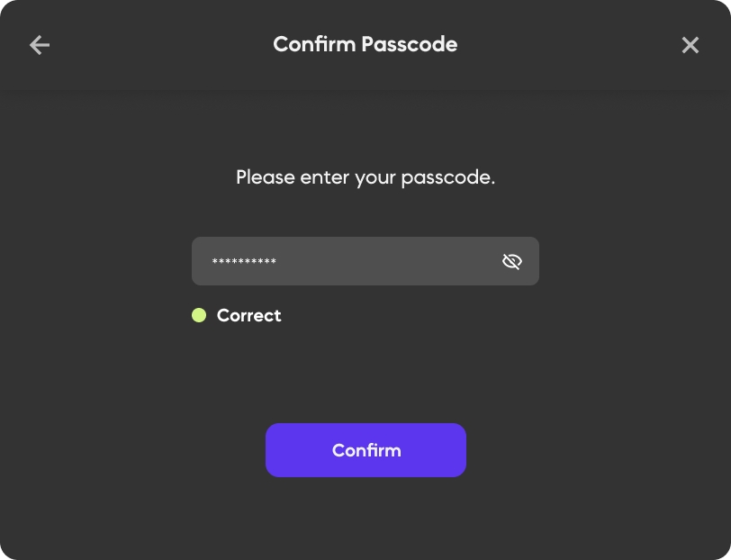Reveal passcode using the eye-slash icon
Viewport: 731px width, 560px height.
click(512, 262)
